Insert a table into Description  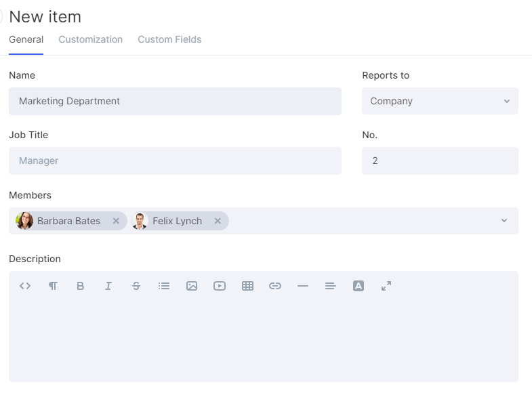tap(247, 286)
